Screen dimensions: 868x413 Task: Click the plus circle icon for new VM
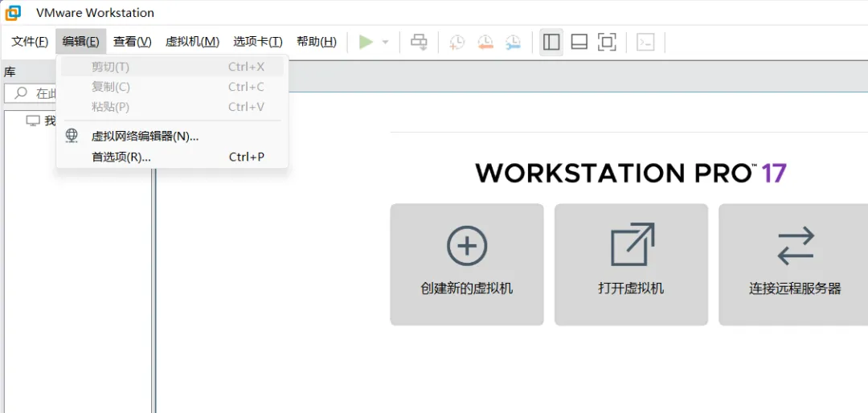tap(467, 245)
